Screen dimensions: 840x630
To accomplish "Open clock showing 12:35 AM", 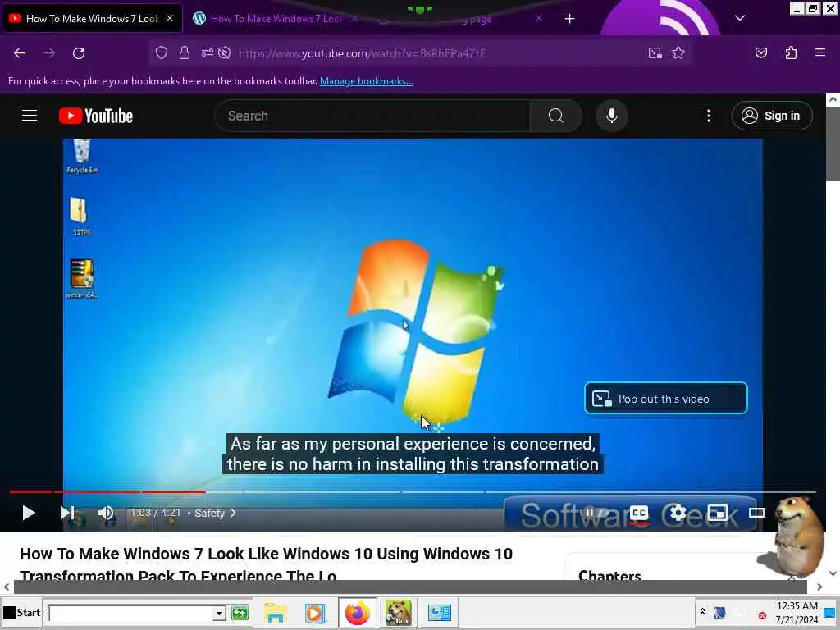I will click(x=797, y=612).
